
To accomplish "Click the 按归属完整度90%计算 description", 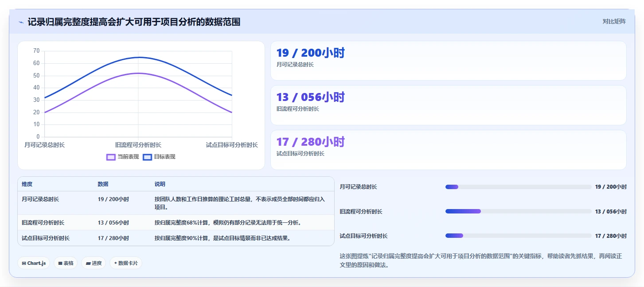I will point(222,238).
